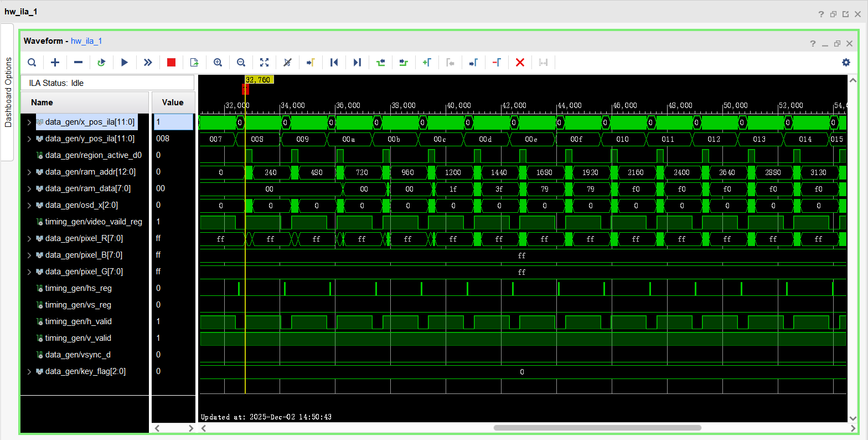Click the x_pos_ila value cell showing 1
Viewport: 868px width, 440px height.
[x=173, y=122]
